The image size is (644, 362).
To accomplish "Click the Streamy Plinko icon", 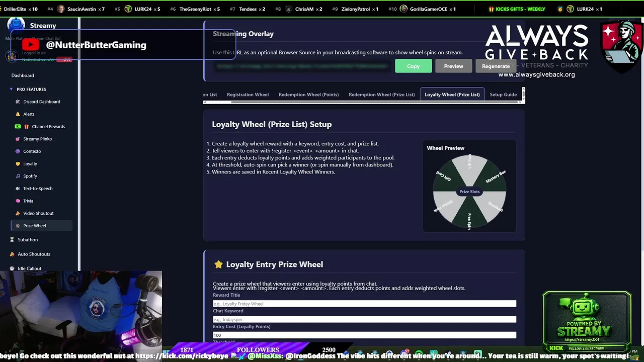I will tap(18, 139).
